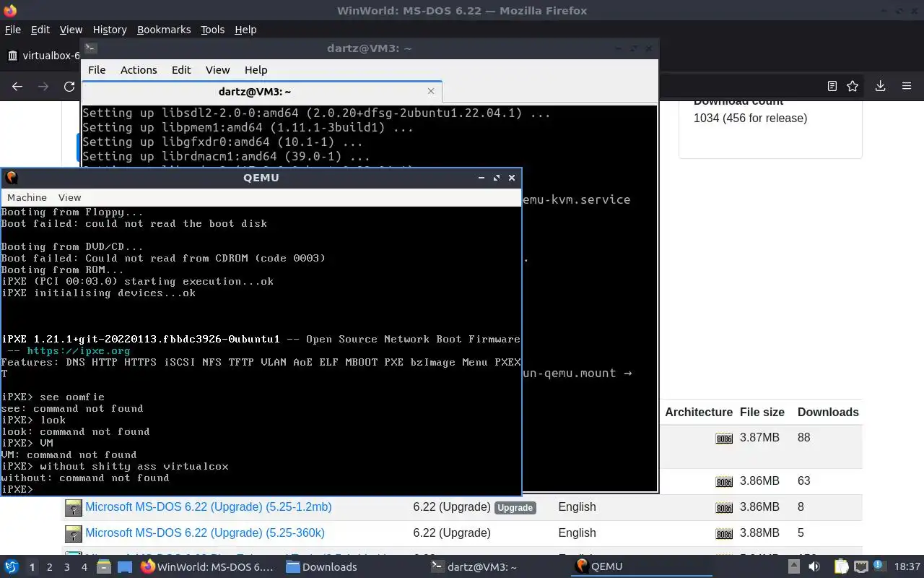Click the QEMU logo in the QEMU title bar
924x578 pixels.
point(11,178)
